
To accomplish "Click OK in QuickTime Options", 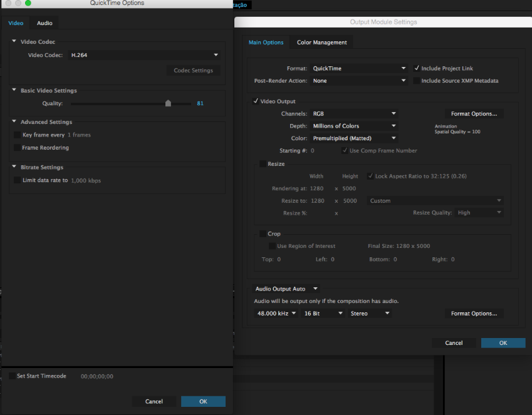I will coord(203,401).
